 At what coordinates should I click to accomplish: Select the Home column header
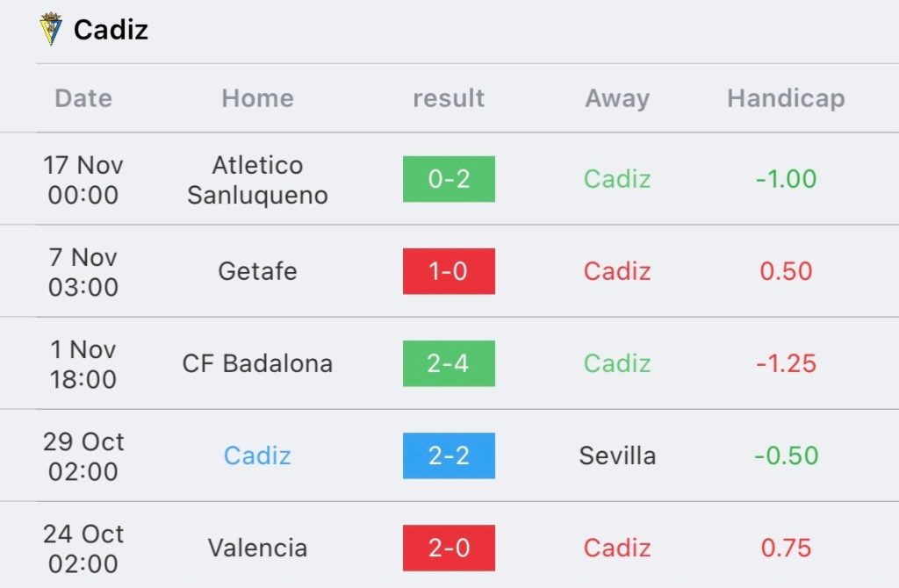pos(257,98)
